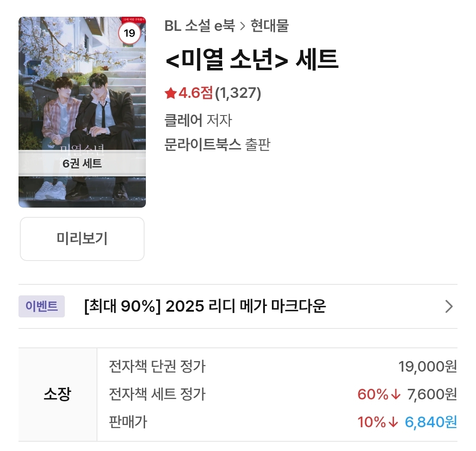Click the breadcrumb arrow after BL 소설 e북
The width and height of the screenshot is (476, 451).
(x=242, y=26)
